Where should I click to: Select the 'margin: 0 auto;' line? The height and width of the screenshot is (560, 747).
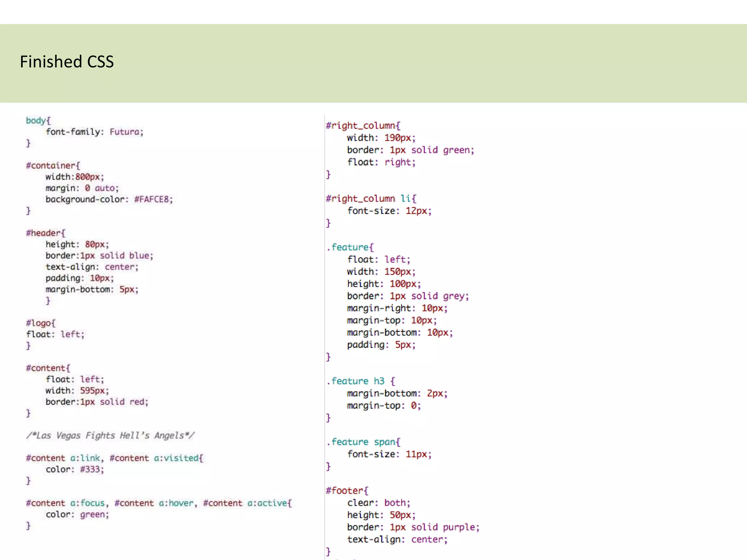82,188
